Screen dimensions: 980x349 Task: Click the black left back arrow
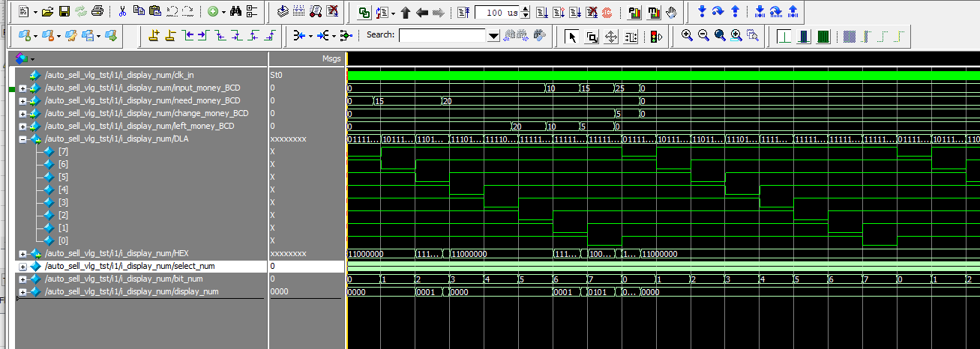coord(422,13)
